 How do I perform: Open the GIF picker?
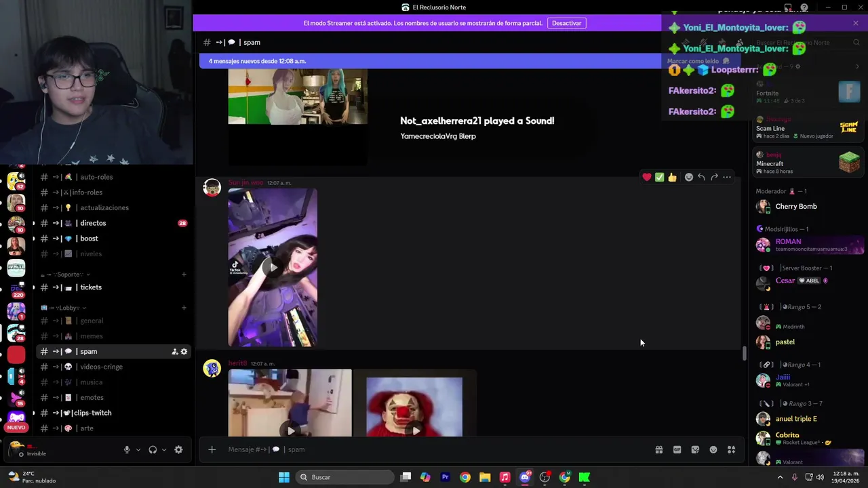[677, 449]
